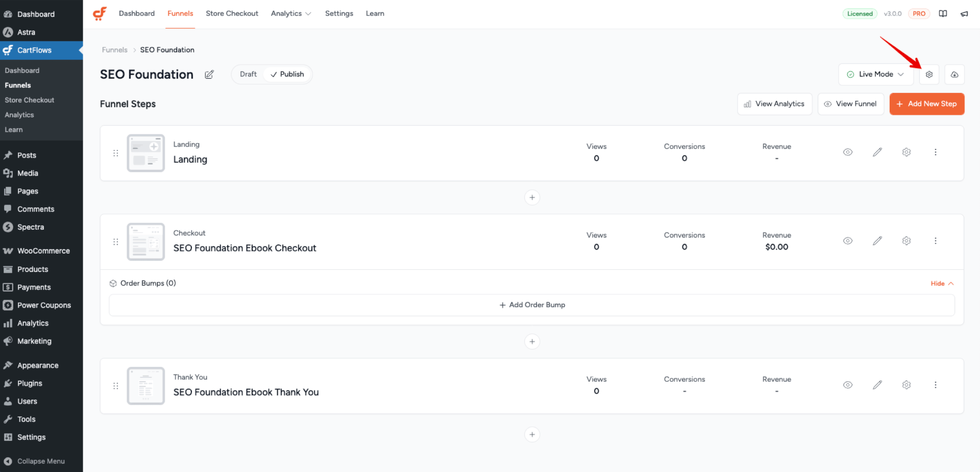Select the Funnels tab in top bar
The image size is (980, 472).
180,14
